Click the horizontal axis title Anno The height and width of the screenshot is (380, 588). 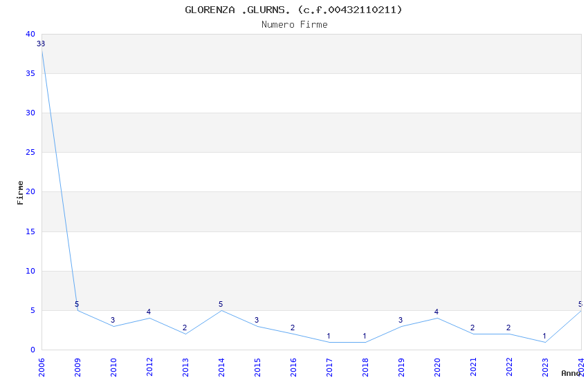tap(571, 373)
